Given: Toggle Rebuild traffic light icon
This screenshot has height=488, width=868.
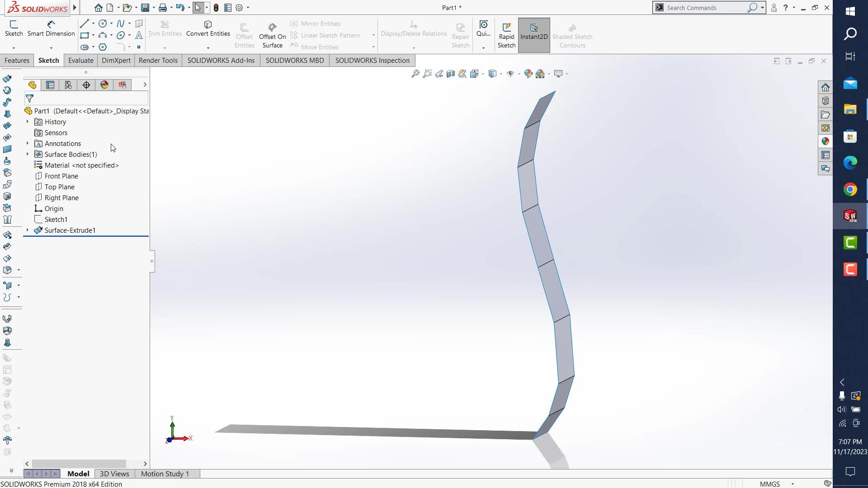Looking at the screenshot, I should 216,8.
